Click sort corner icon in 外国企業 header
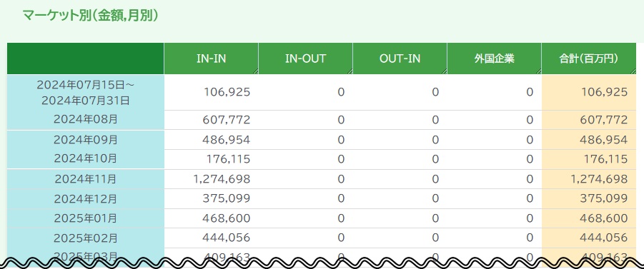Image resolution: width=644 pixels, height=269 pixels. click(x=538, y=71)
